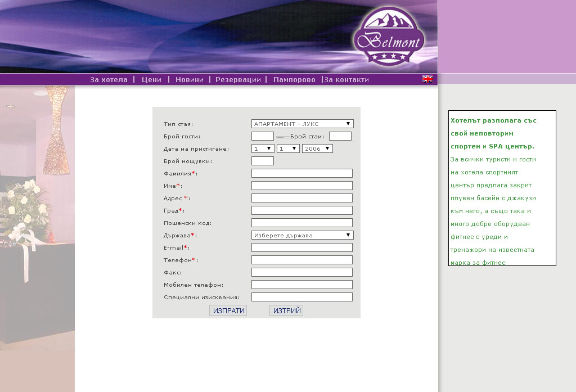Focus the 'E-mail' text field

pyautogui.click(x=301, y=247)
